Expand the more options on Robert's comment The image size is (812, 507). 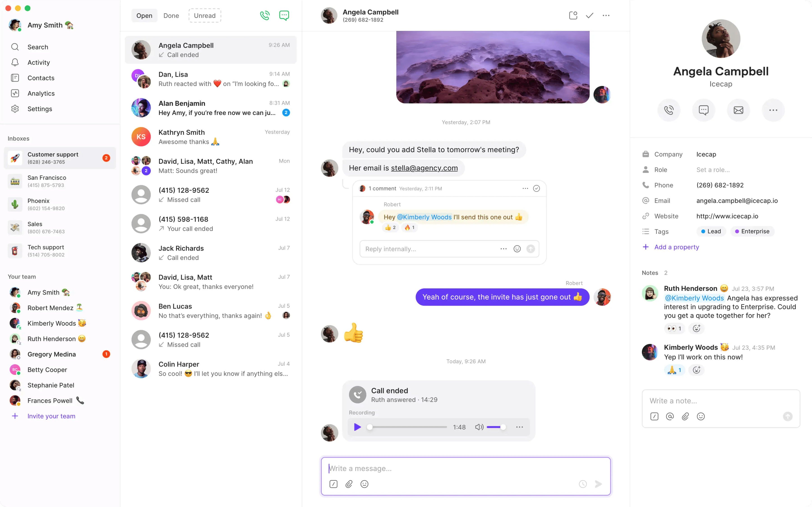click(524, 188)
